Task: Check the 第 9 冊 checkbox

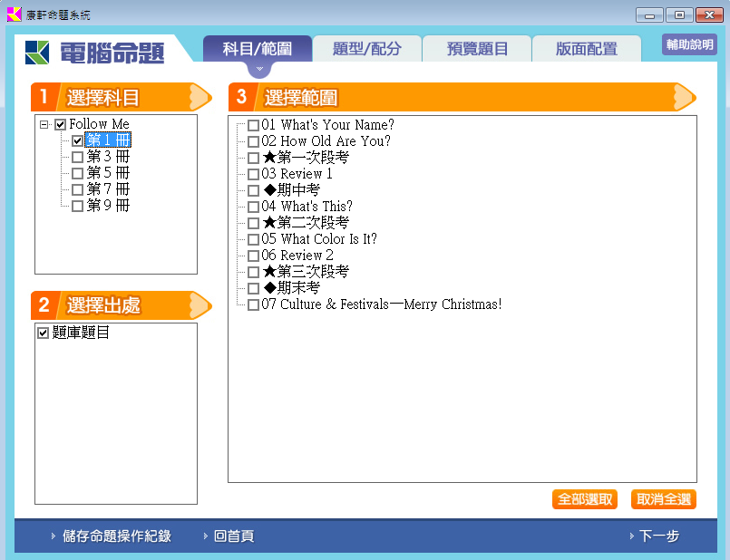Action: coord(77,206)
